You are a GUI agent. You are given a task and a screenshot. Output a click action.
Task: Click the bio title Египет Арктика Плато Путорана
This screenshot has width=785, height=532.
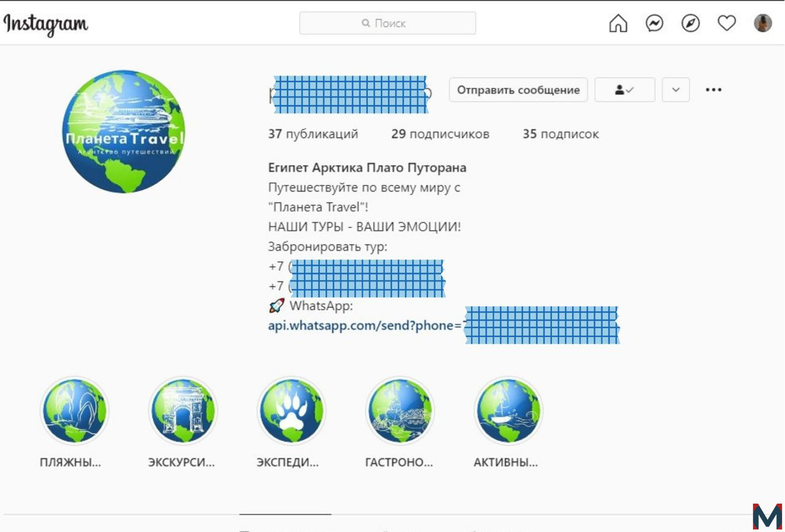pyautogui.click(x=367, y=167)
